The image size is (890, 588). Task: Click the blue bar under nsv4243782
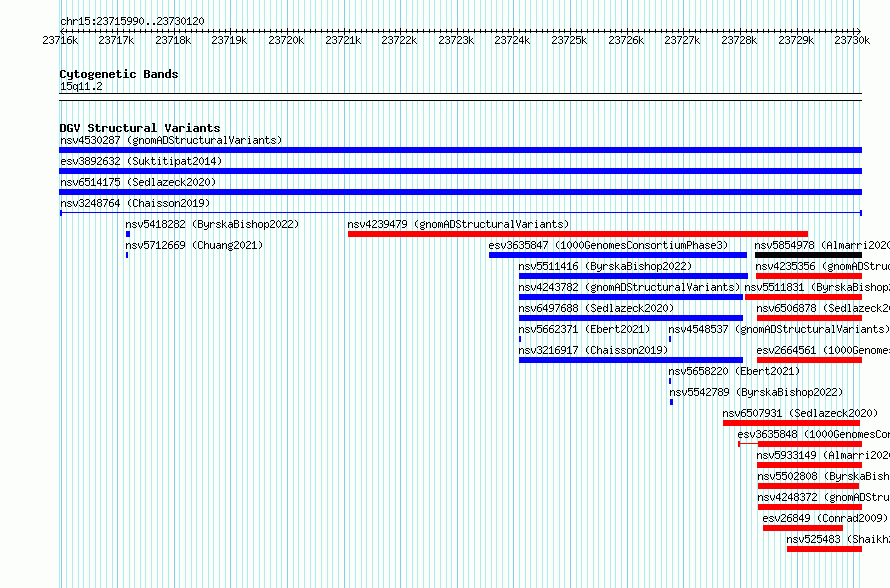(x=631, y=297)
